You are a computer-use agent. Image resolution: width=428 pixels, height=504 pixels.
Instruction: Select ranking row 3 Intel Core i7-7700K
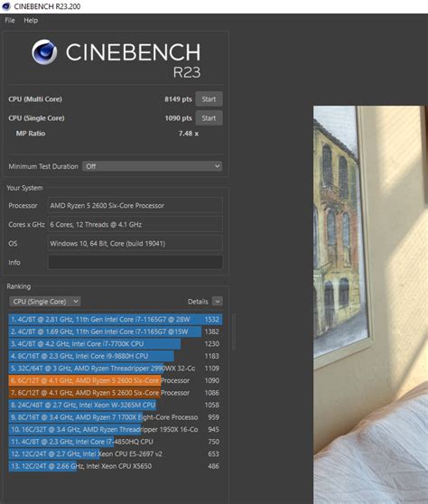pos(116,343)
